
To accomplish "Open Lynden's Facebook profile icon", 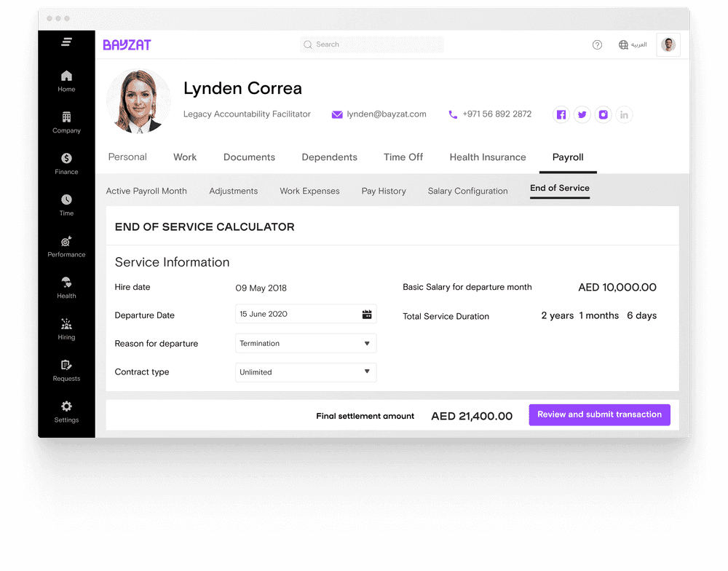I will click(x=561, y=115).
